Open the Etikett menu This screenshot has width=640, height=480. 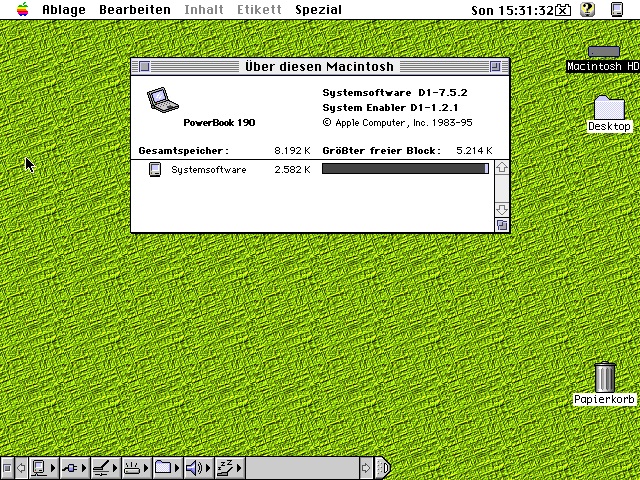(259, 9)
